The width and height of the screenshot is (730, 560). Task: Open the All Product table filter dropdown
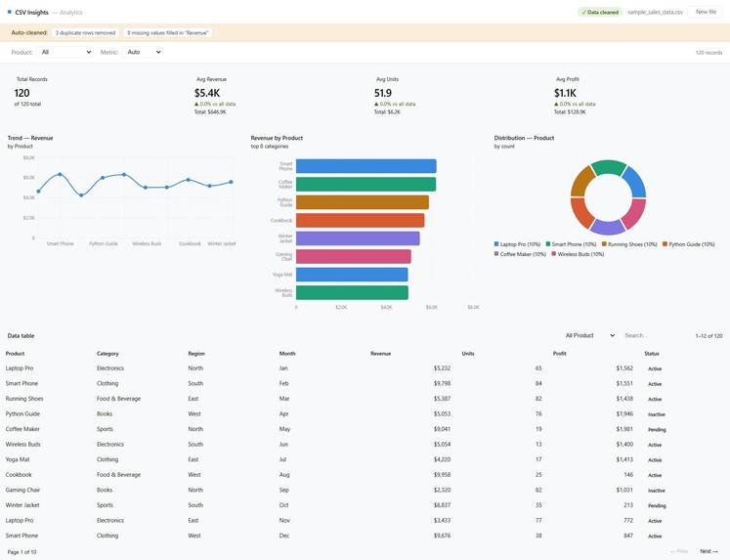pyautogui.click(x=590, y=335)
